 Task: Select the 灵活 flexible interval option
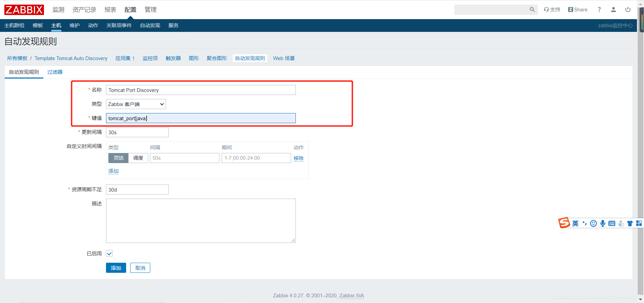click(118, 158)
